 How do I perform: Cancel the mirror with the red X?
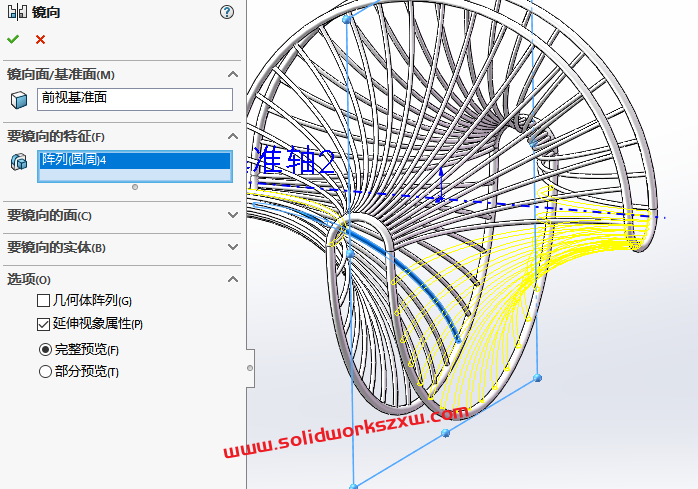41,40
